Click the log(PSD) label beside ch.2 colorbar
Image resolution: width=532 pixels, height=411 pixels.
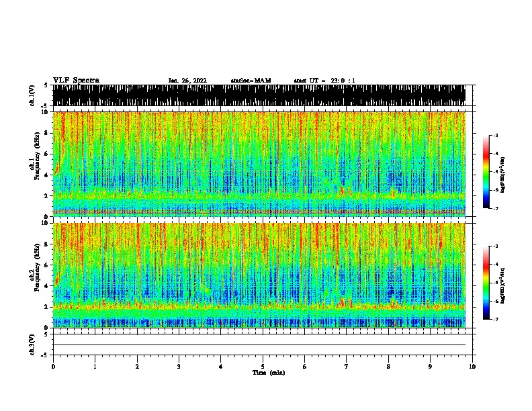(x=503, y=285)
